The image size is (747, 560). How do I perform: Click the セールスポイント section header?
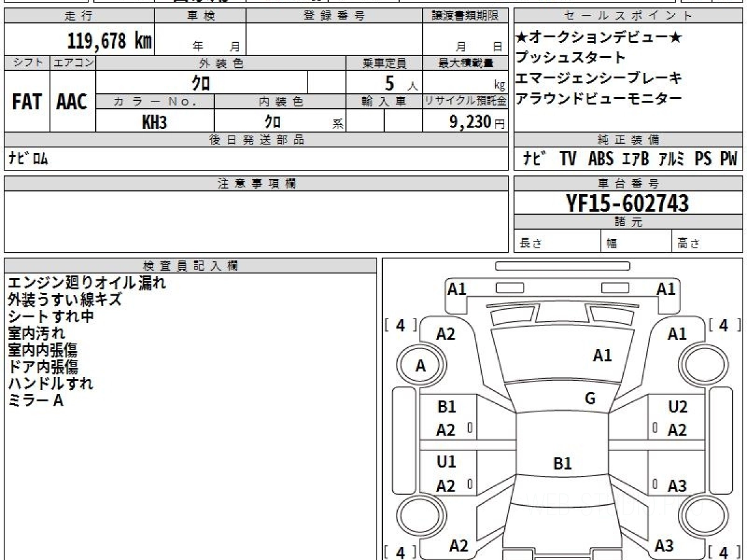(x=628, y=16)
